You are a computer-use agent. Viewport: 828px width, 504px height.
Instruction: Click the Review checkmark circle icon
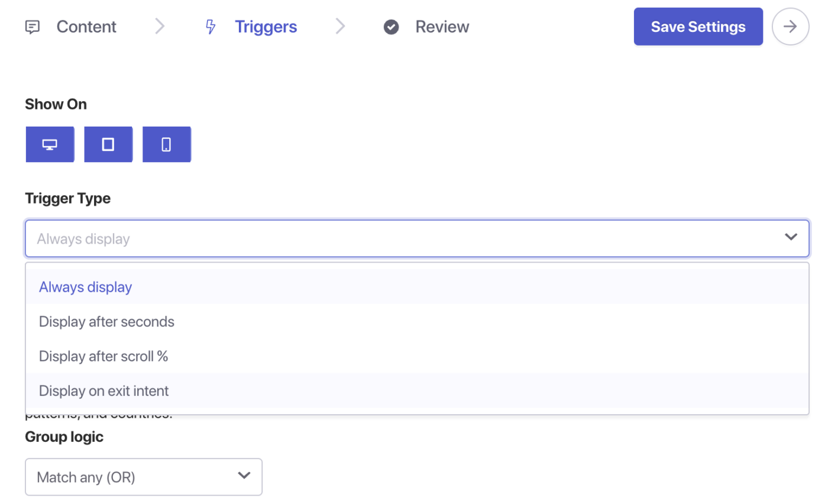pos(391,27)
